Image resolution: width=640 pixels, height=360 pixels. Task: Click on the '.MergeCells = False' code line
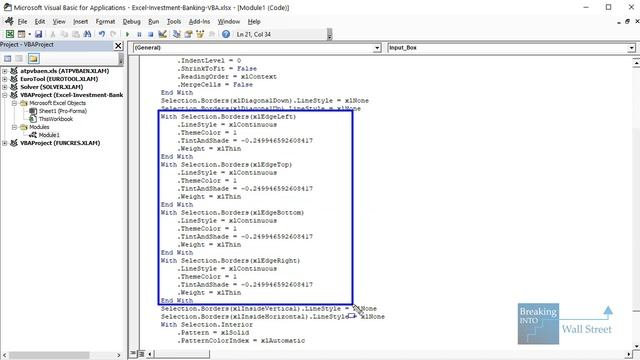[x=215, y=84]
